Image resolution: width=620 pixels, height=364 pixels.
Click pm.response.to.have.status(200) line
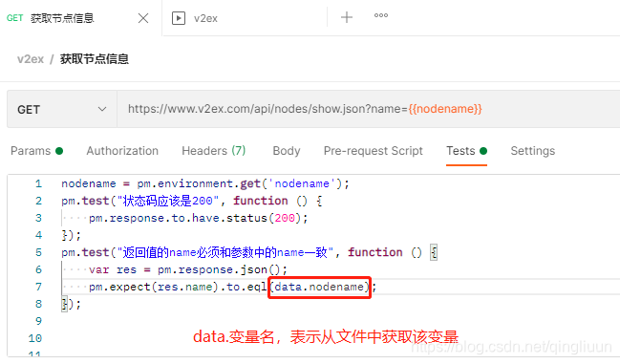198,218
